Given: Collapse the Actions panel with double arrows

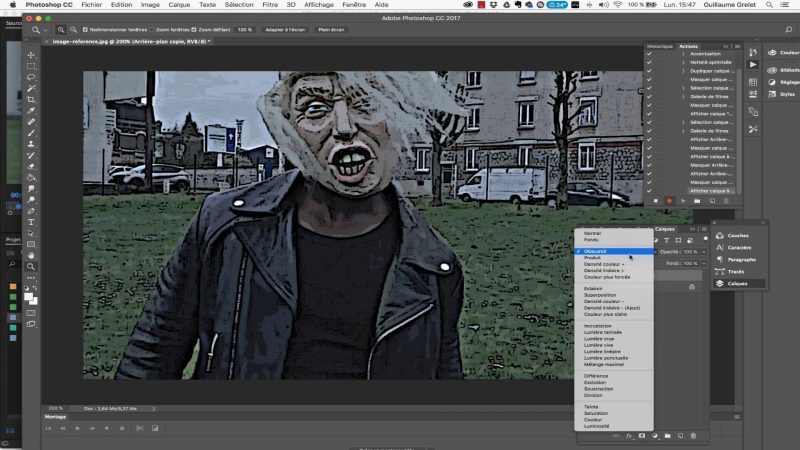Looking at the screenshot, I should [x=726, y=46].
